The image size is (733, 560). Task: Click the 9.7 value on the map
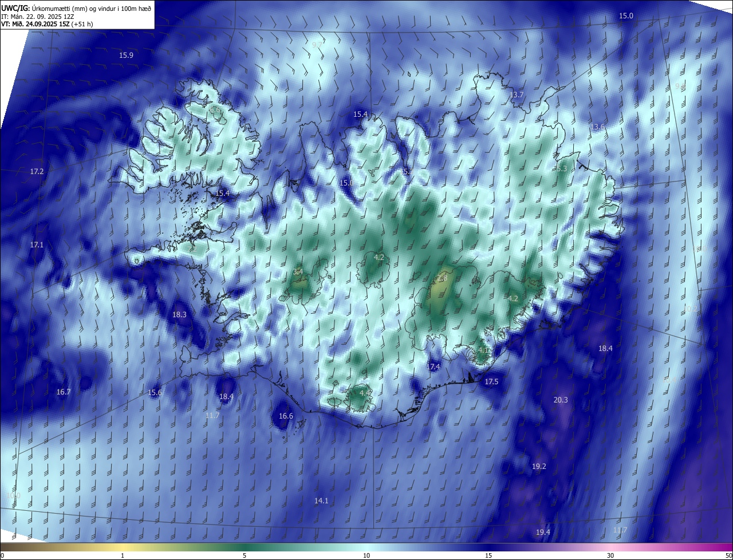click(x=317, y=45)
